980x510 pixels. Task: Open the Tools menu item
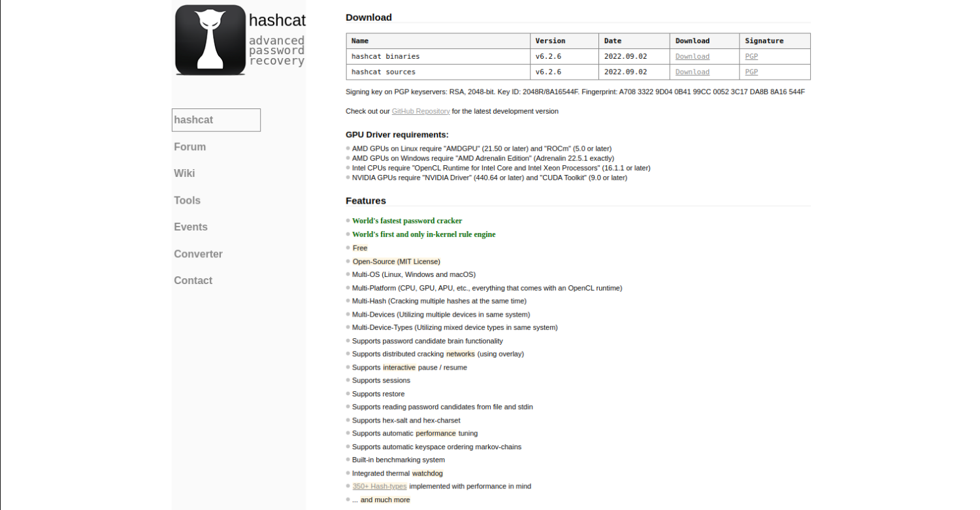187,200
